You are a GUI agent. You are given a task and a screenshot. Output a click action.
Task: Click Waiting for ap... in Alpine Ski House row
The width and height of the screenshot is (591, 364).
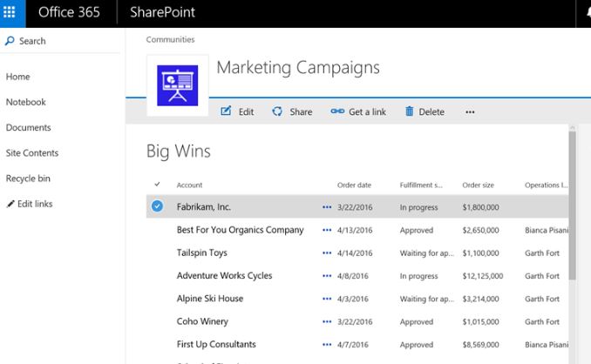click(x=426, y=299)
